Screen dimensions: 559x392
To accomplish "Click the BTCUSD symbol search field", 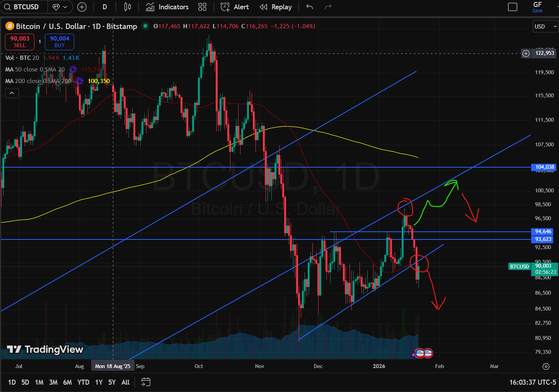I will point(26,7).
